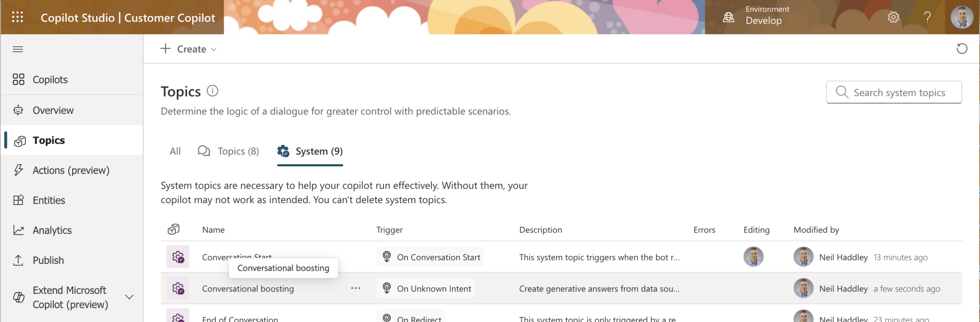This screenshot has height=322, width=980.
Task: Open the Conversational boosting topic
Action: (248, 289)
